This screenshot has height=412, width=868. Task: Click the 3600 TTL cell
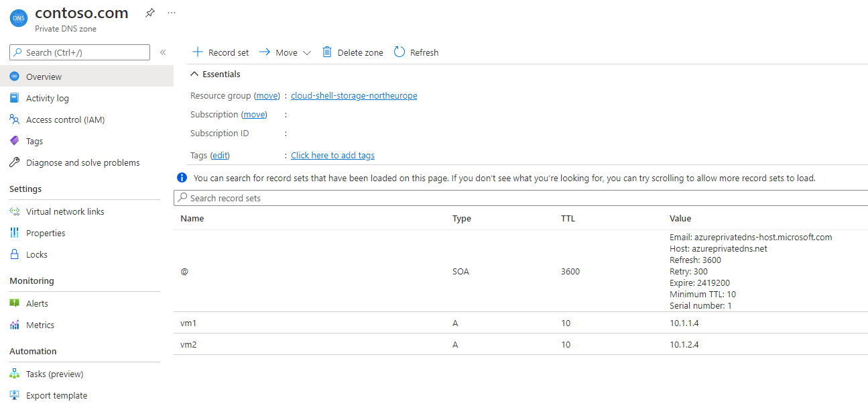[x=570, y=271]
